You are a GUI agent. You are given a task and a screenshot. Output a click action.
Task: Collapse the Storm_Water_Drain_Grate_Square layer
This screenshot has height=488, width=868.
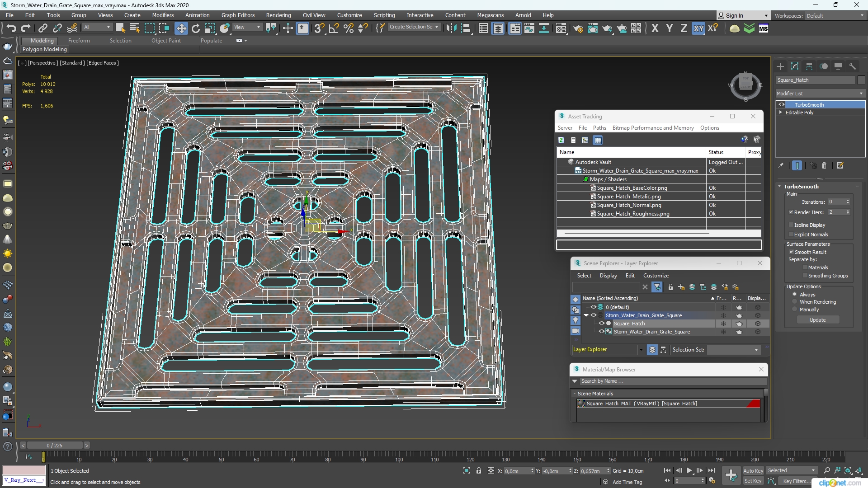pos(586,315)
